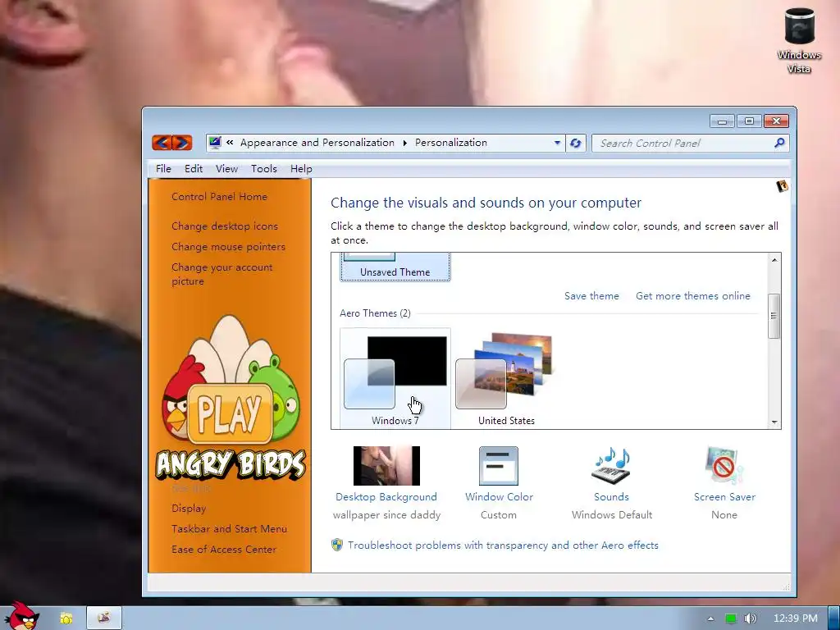Open the help icon at top right
This screenshot has width=840, height=630.
click(x=782, y=186)
